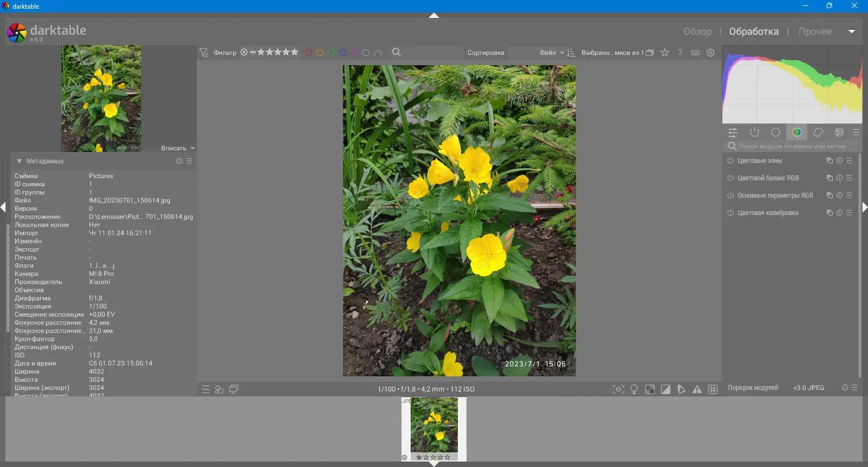Viewport: 868px width, 467px height.
Task: Click the v3.0 JPEG module order value
Action: [809, 388]
